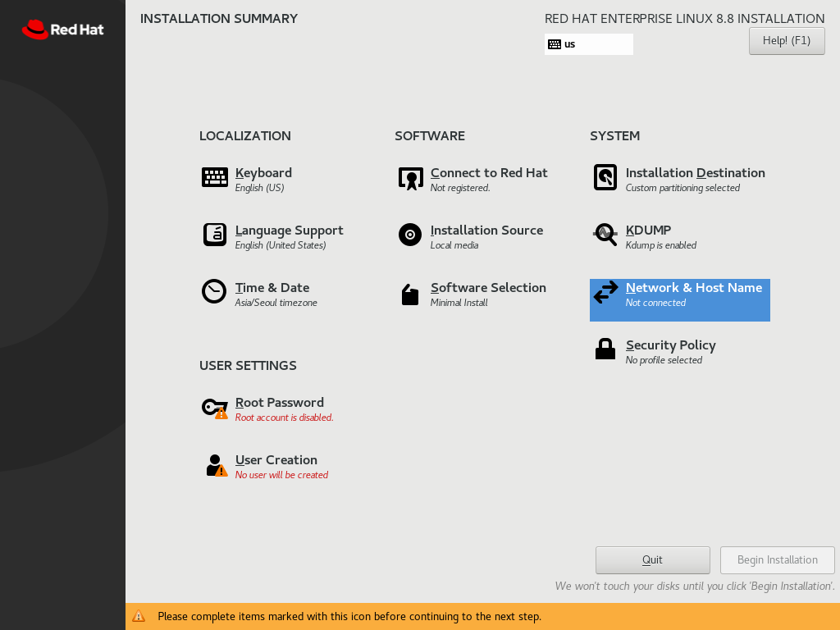This screenshot has height=630, width=840.
Task: Click 'Asia/Seoul timezone' text
Action: (x=276, y=303)
